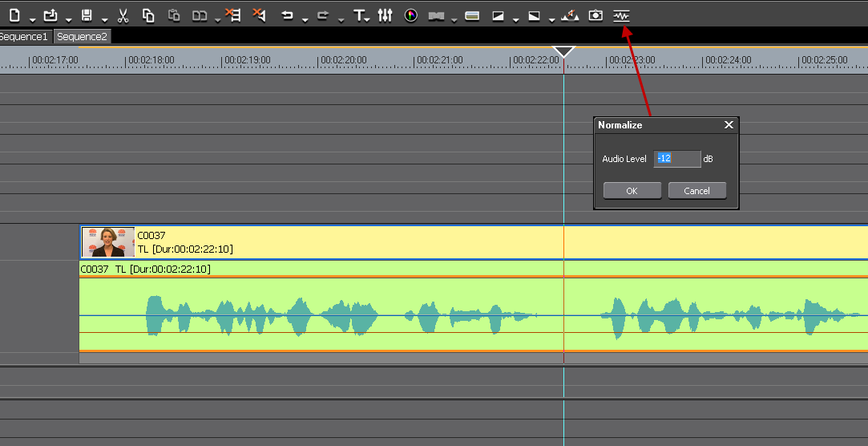The image size is (868, 446).
Task: Close the Normalize dialog
Action: [729, 125]
